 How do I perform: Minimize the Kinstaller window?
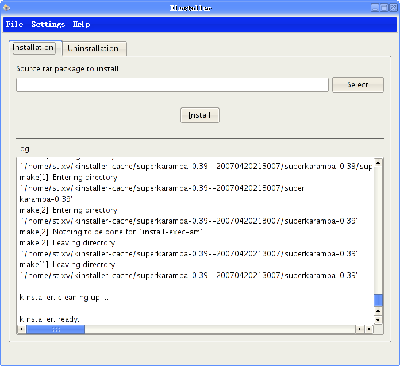(375, 7)
